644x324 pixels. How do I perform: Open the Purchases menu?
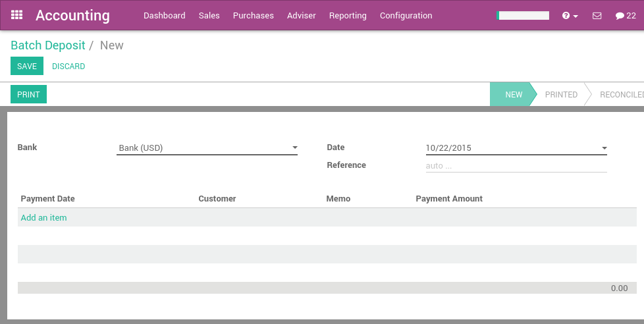point(253,16)
